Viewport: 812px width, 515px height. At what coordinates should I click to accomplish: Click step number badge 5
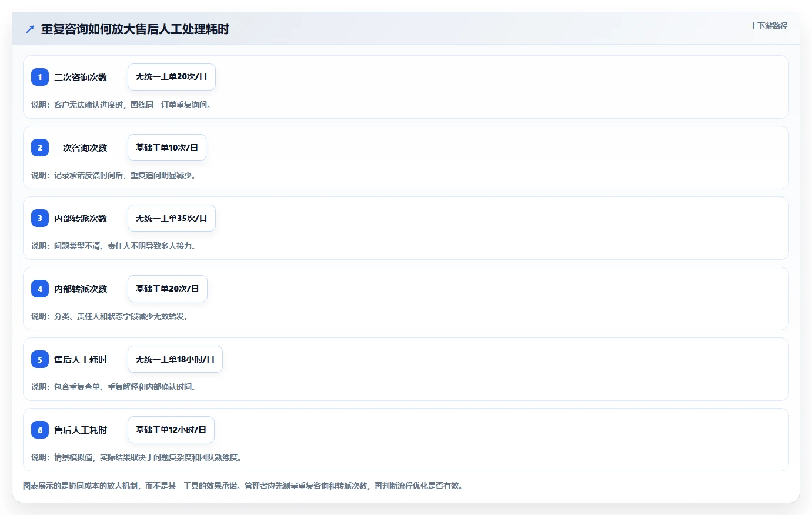point(40,359)
